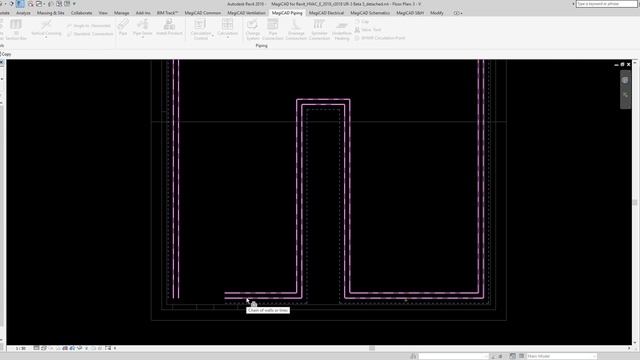
Task: Open the Main Model workset dropdown
Action: [561, 356]
